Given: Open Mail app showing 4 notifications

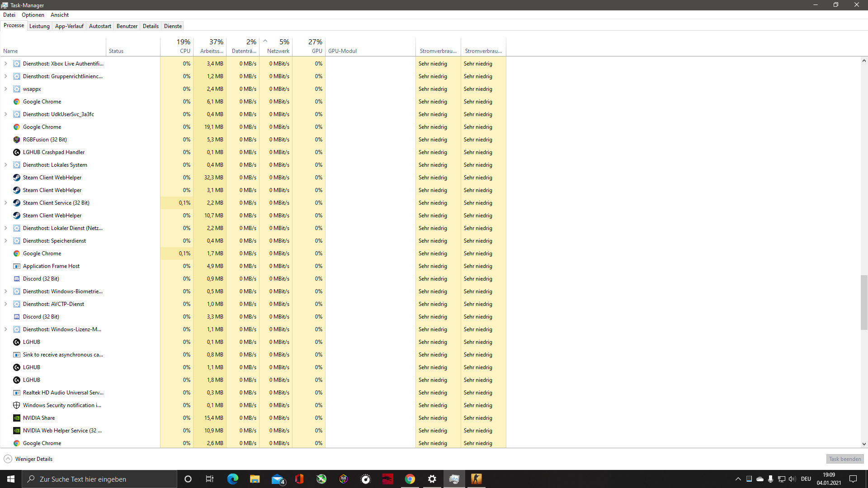Looking at the screenshot, I should coord(277,479).
